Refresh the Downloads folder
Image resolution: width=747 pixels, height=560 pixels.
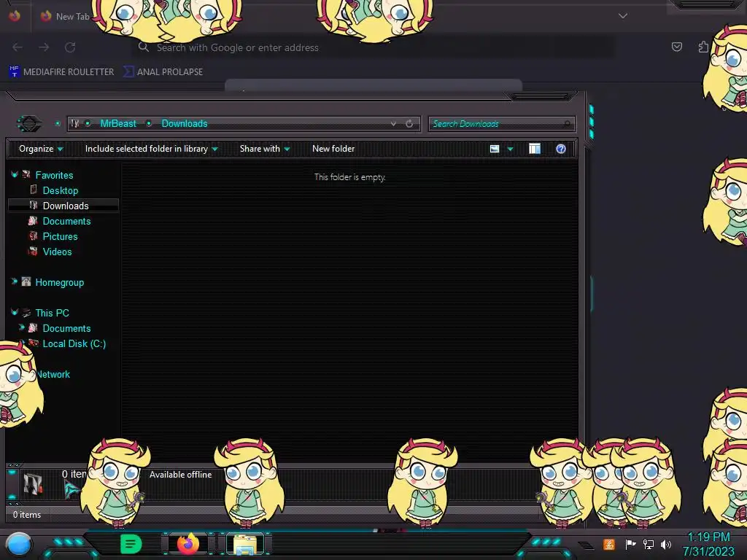coord(409,124)
